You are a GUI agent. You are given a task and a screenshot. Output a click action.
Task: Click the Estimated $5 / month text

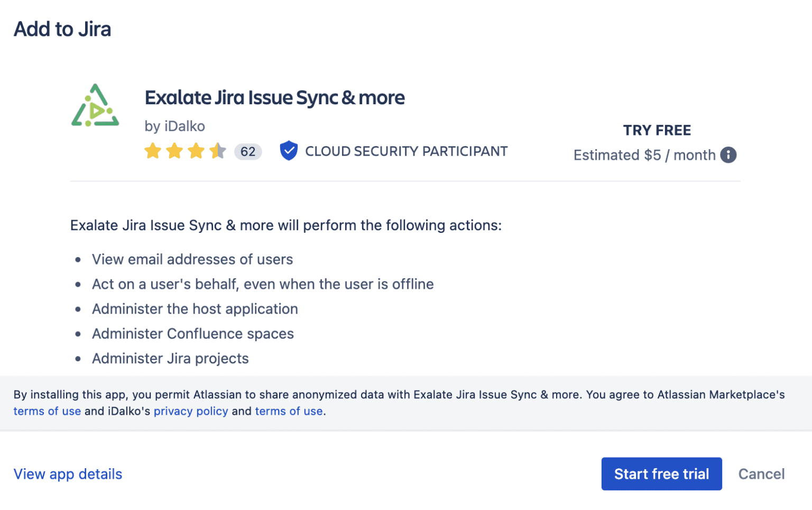[644, 154]
